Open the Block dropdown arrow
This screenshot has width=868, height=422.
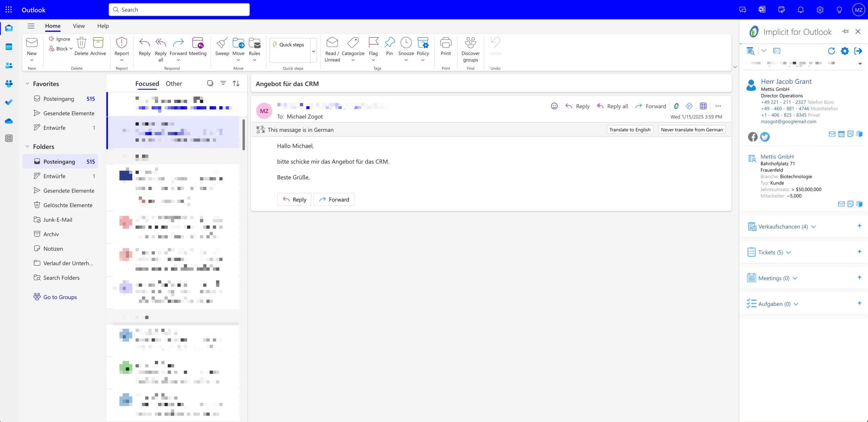pyautogui.click(x=71, y=49)
